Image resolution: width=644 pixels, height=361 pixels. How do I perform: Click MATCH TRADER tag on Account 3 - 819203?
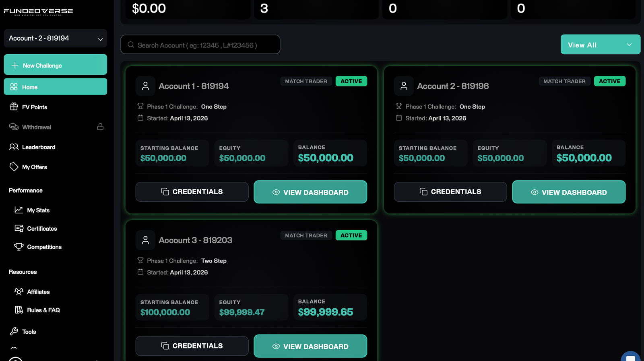click(x=306, y=235)
